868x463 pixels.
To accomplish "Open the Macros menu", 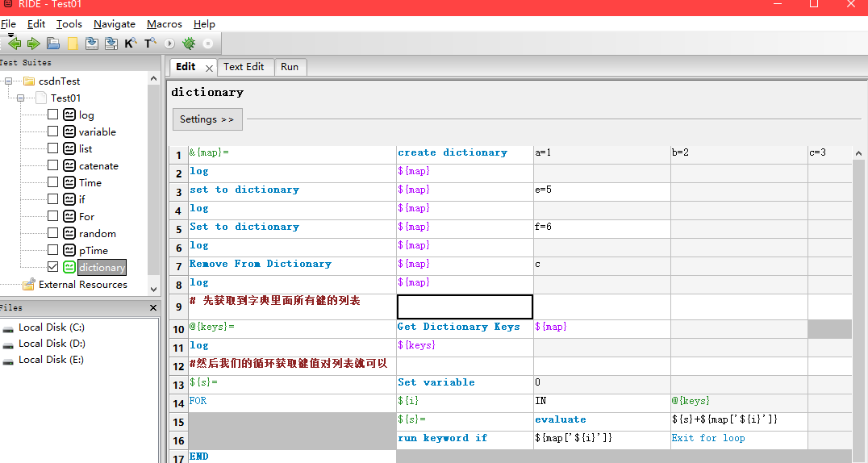I will click(x=165, y=24).
